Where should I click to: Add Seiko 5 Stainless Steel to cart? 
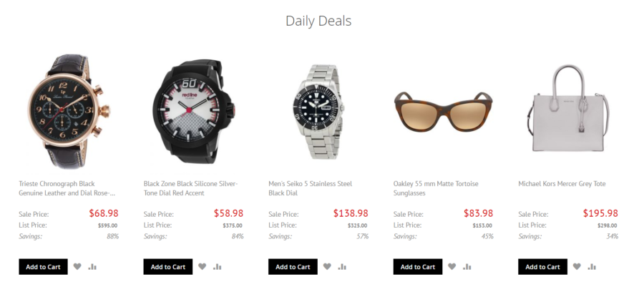[293, 266]
